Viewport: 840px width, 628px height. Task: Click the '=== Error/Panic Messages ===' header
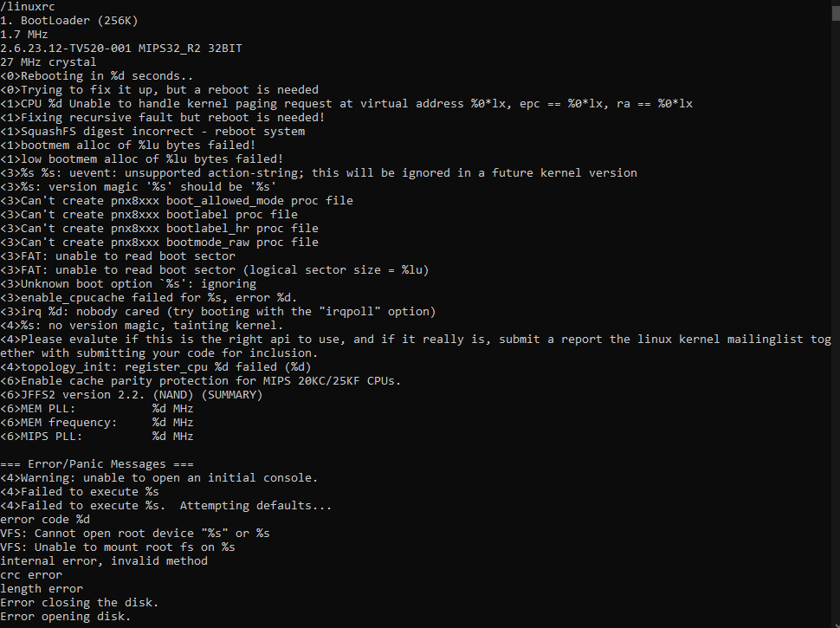click(x=97, y=464)
